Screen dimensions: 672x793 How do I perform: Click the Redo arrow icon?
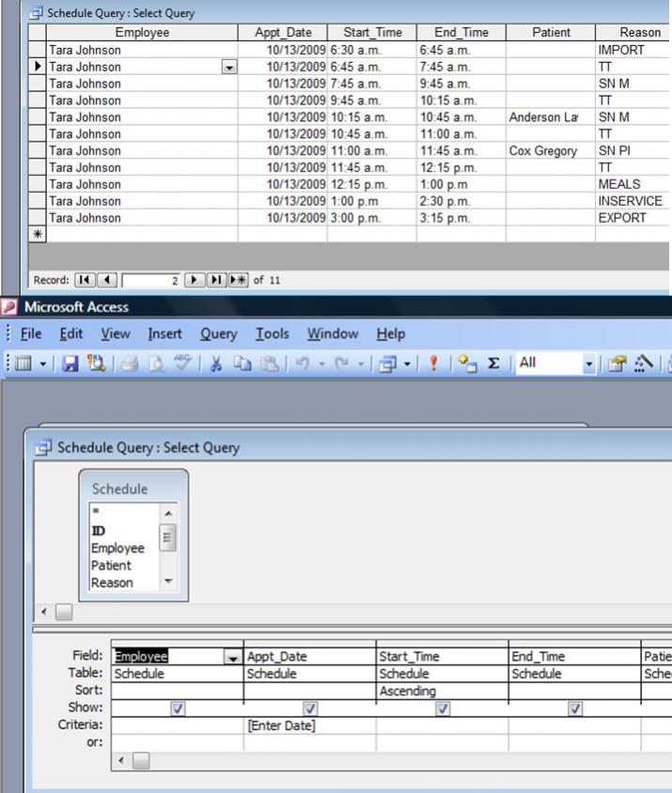(x=342, y=364)
